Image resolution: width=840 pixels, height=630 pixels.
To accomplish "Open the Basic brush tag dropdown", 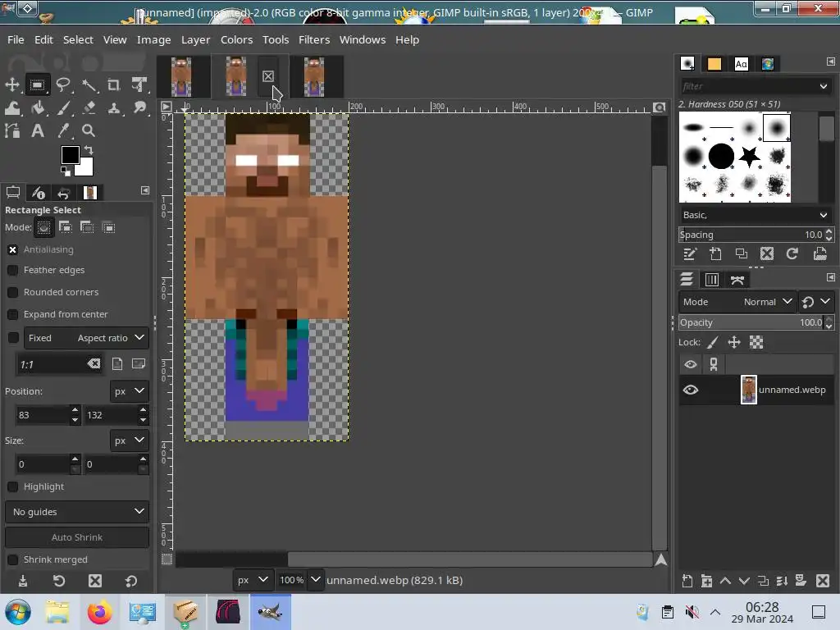I will (x=756, y=215).
